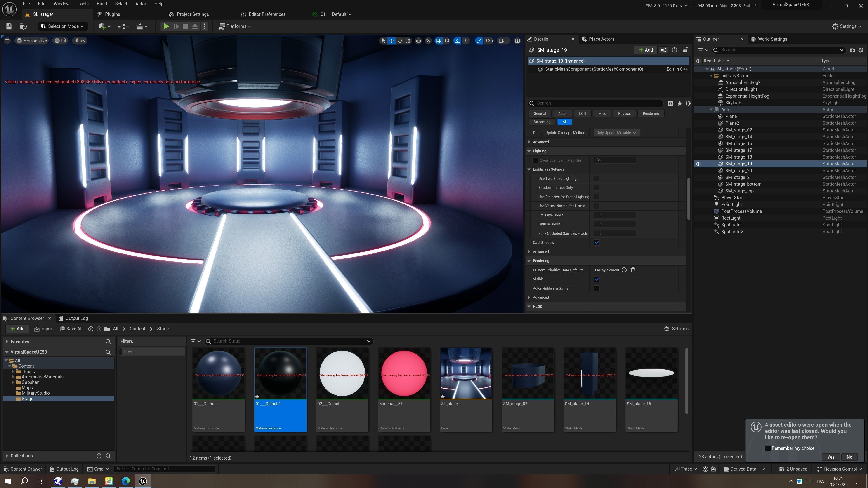Select the Material__57 pink thumbnail
Screen dimensions: 868x488
(404, 373)
